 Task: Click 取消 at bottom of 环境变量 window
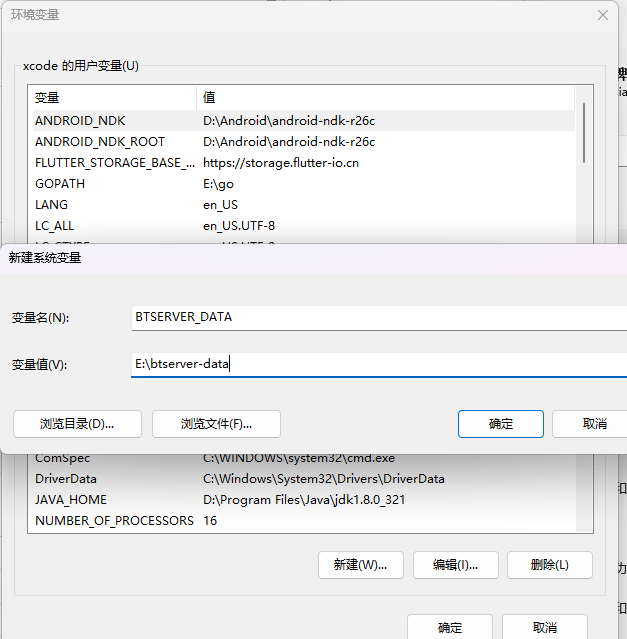(x=545, y=627)
